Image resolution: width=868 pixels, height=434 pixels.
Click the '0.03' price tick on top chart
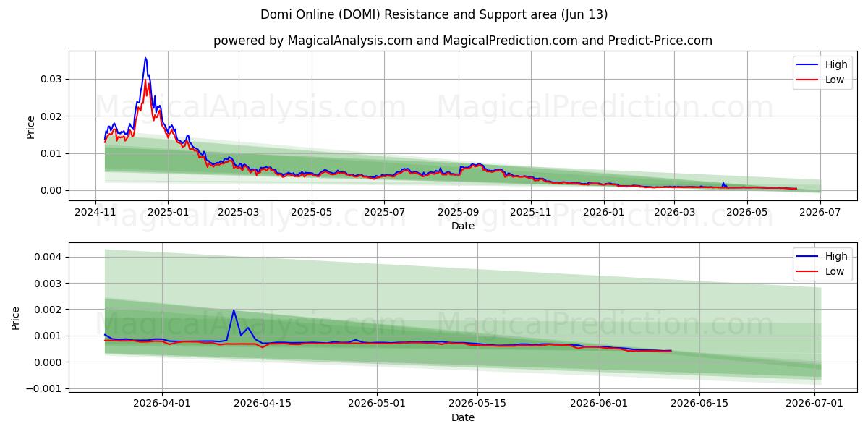coord(52,79)
